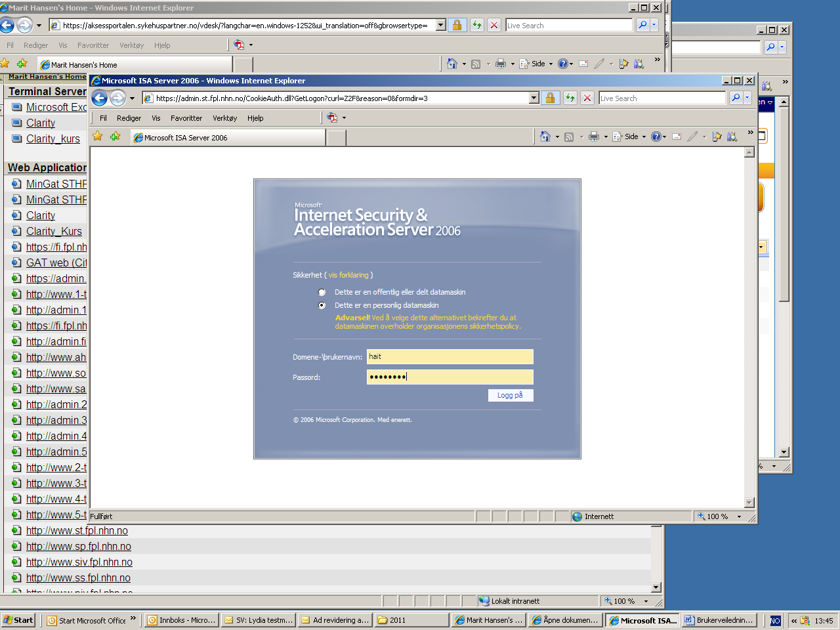Switch to Brukerveiledning taskbar button
The image size is (840, 630).
click(719, 620)
